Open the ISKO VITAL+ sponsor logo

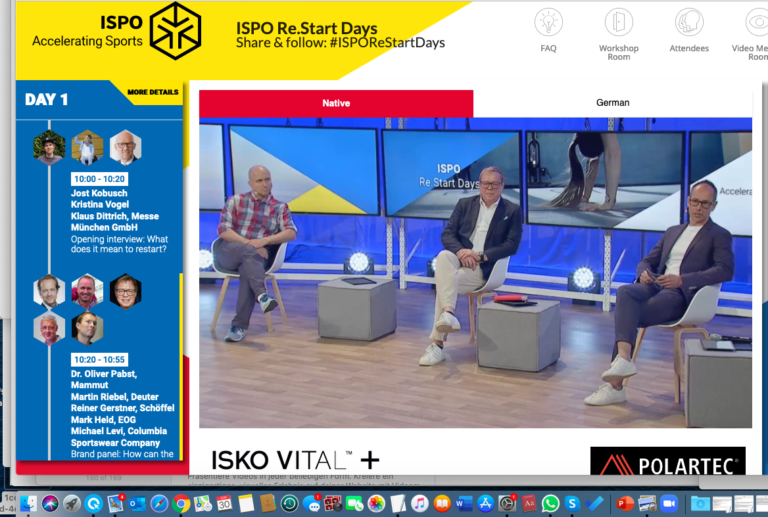tap(295, 460)
